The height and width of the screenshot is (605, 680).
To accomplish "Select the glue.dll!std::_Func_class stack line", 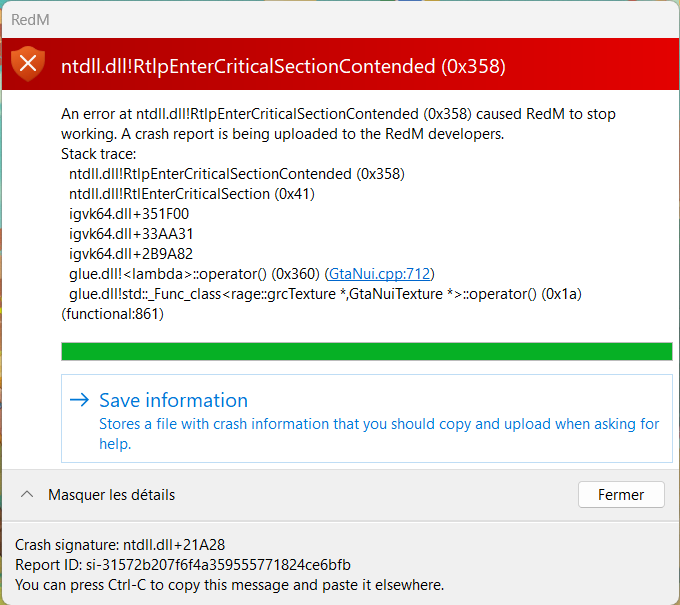I will coord(325,294).
